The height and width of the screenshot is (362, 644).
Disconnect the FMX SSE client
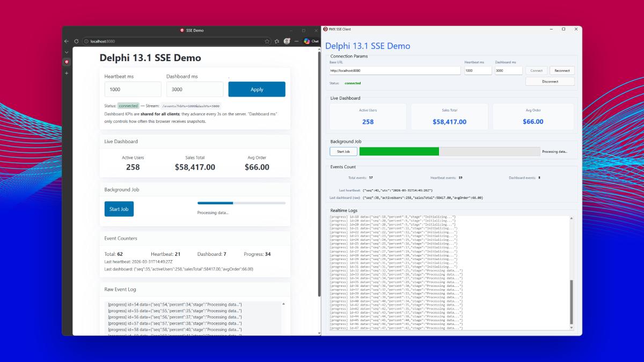point(550,82)
